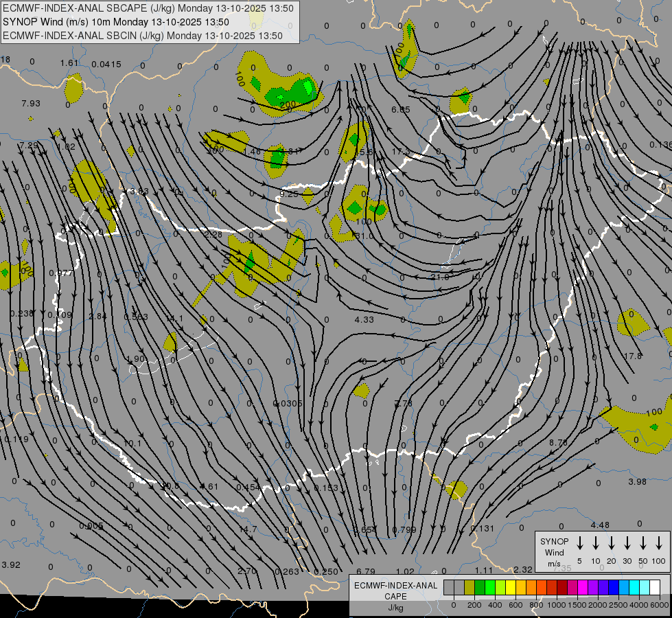Image resolution: width=672 pixels, height=618 pixels.
Task: Click the 5 m/s wind arrow in legend
Action: tap(579, 543)
